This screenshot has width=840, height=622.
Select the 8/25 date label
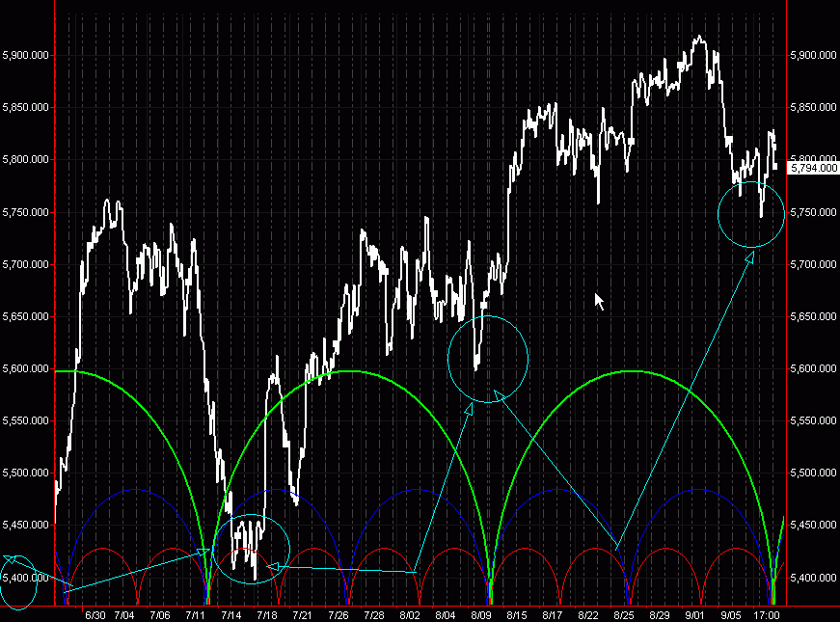[x=624, y=615]
